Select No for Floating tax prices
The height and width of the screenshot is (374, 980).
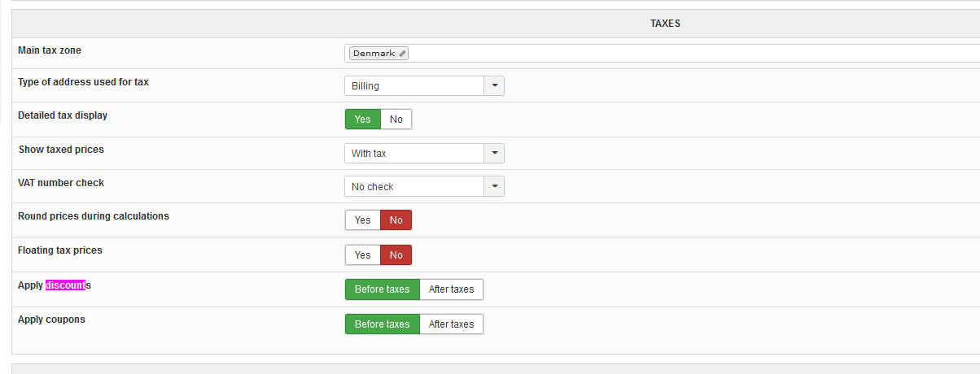click(x=396, y=255)
